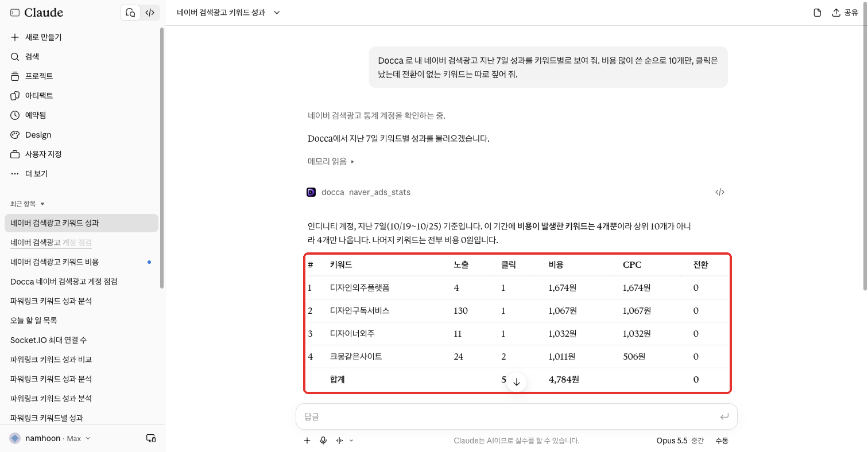The width and height of the screenshot is (868, 452).
Task: Click the 4,784원 total cost cell
Action: [x=564, y=380]
